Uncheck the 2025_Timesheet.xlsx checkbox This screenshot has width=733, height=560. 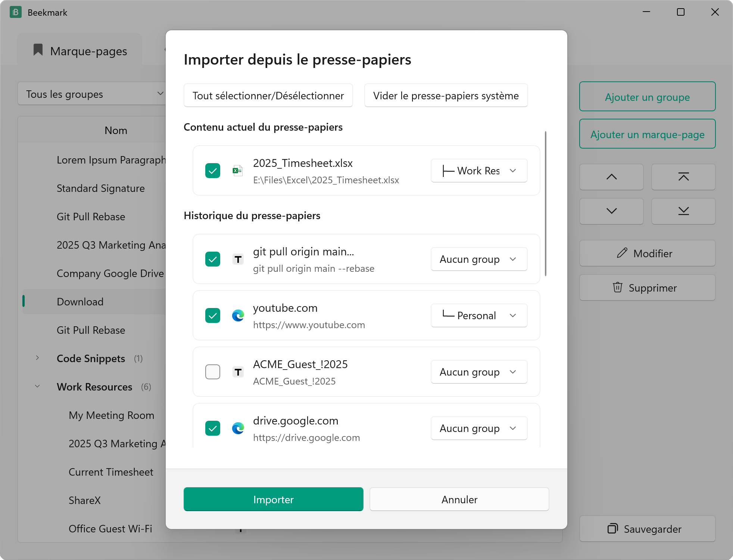tap(213, 171)
